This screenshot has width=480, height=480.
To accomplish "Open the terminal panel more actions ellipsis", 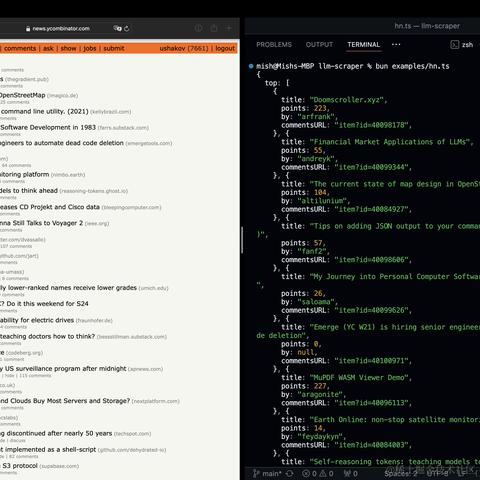I will [396, 44].
